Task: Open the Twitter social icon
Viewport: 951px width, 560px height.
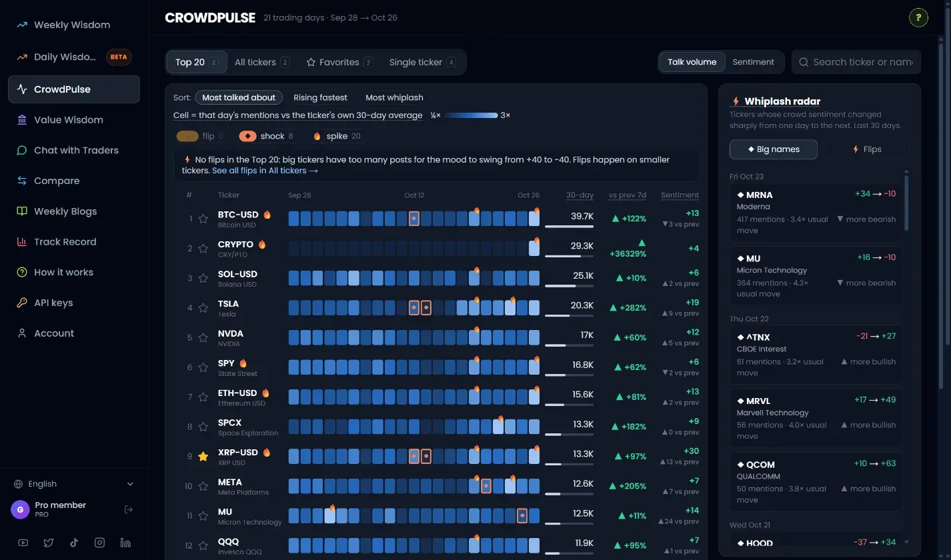Action: click(x=49, y=543)
